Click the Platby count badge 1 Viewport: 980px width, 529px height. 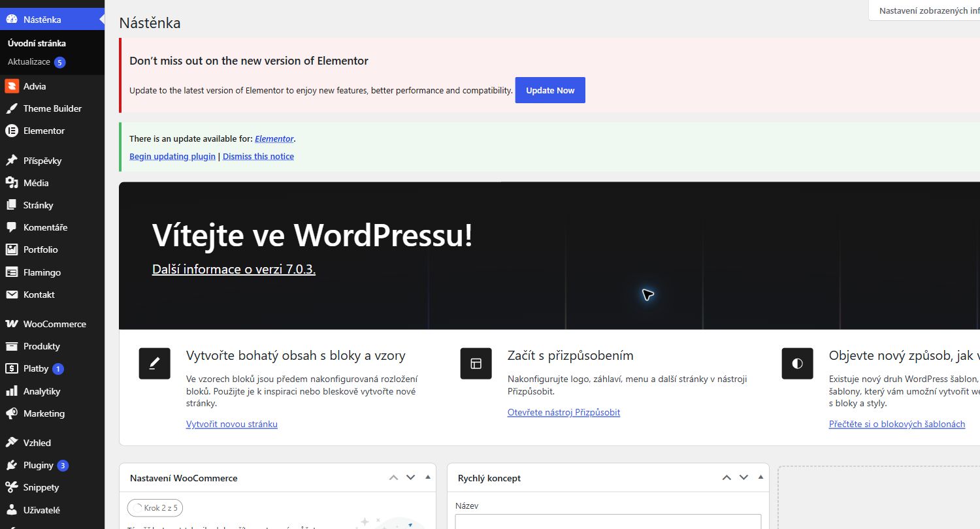(x=57, y=369)
